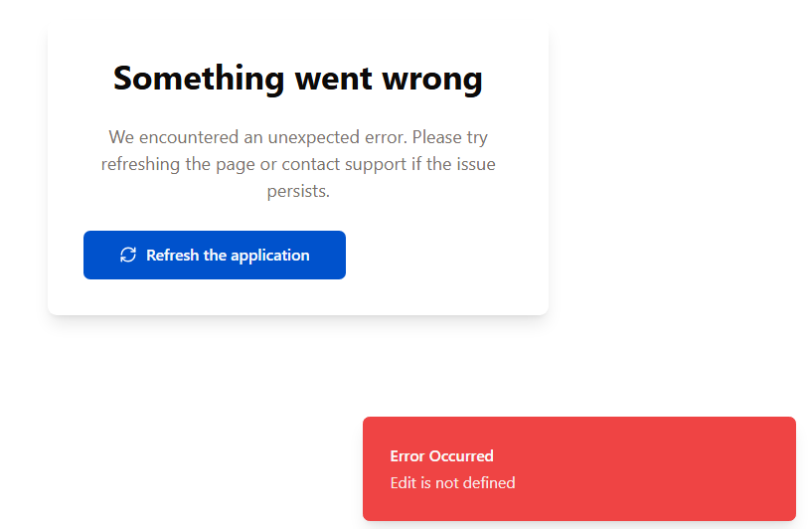Click the word "persists." in description
The image size is (812, 529).
point(298,191)
